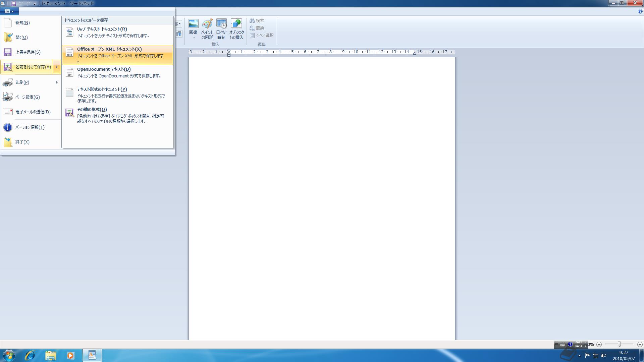The height and width of the screenshot is (362, 644).
Task: Click the WordPad taskbar button
Action: point(92,355)
